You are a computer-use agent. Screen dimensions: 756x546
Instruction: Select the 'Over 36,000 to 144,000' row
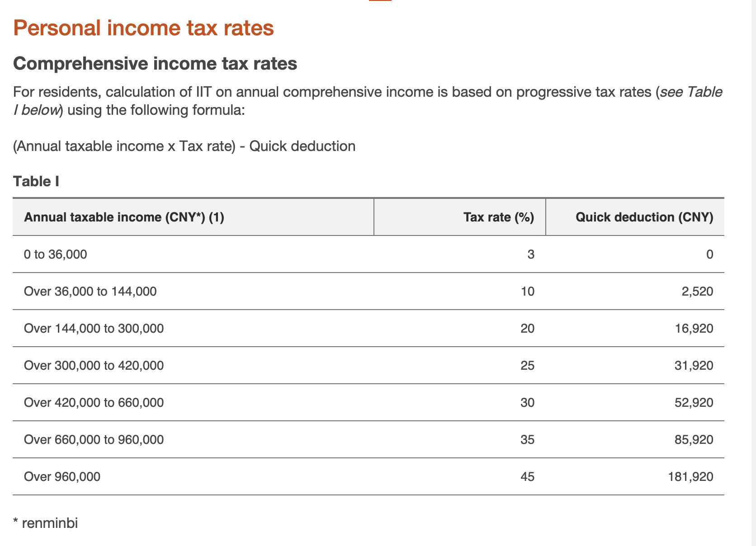(x=369, y=292)
